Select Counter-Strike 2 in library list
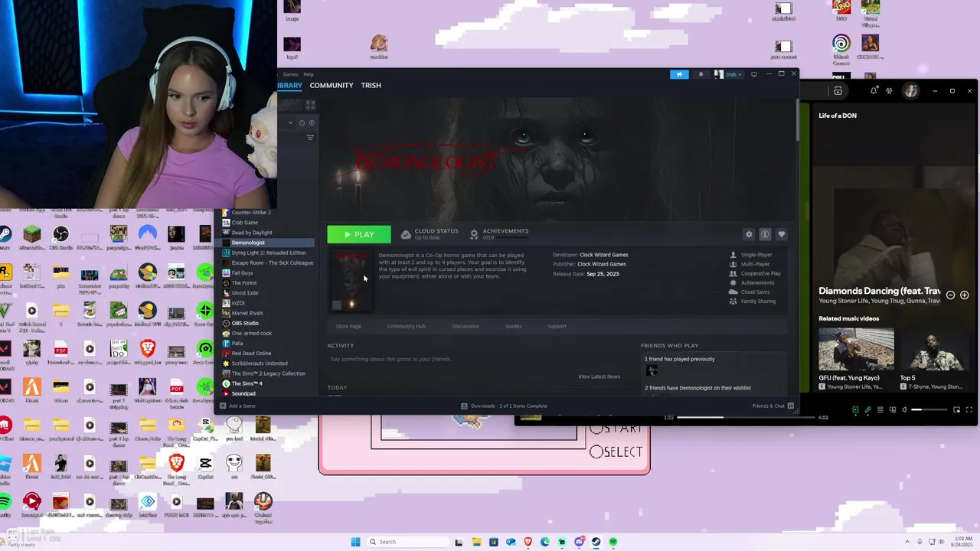Viewport: 980px width, 551px height. pyautogui.click(x=266, y=212)
